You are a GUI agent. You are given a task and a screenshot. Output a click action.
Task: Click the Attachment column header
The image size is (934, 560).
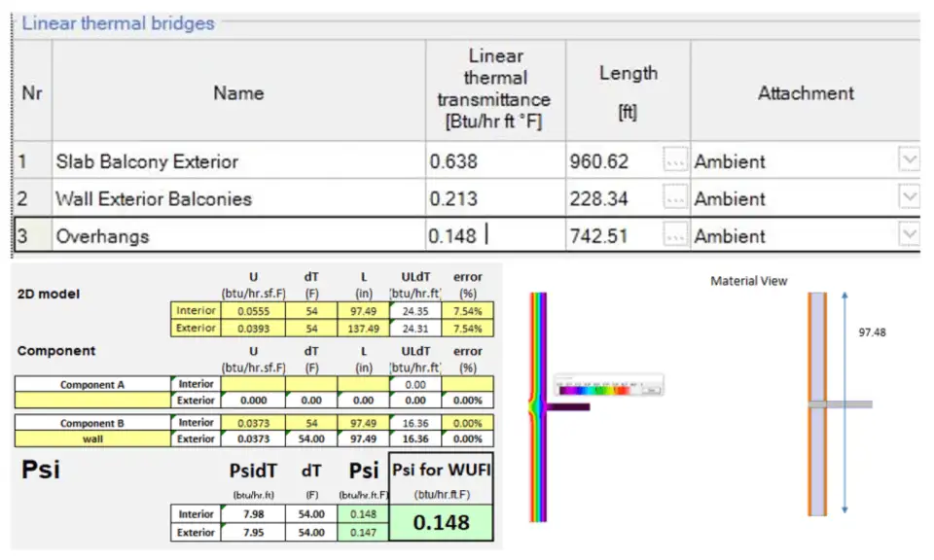(x=805, y=93)
